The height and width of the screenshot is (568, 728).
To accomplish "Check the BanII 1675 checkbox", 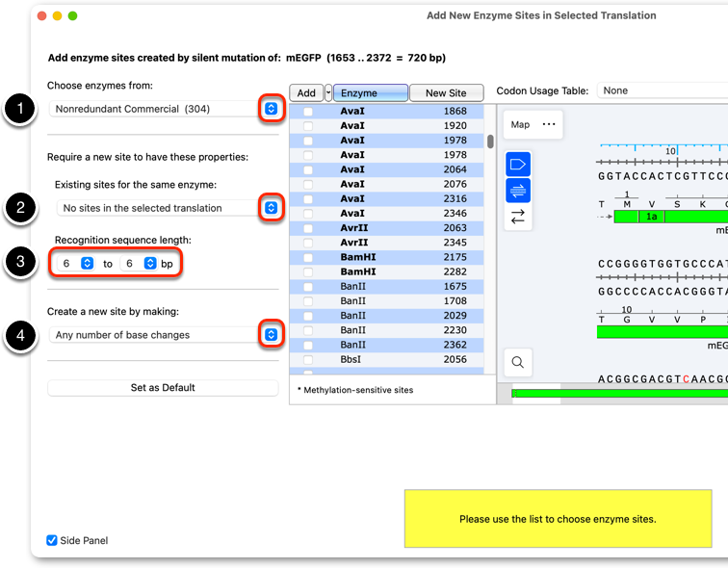I will [x=308, y=287].
